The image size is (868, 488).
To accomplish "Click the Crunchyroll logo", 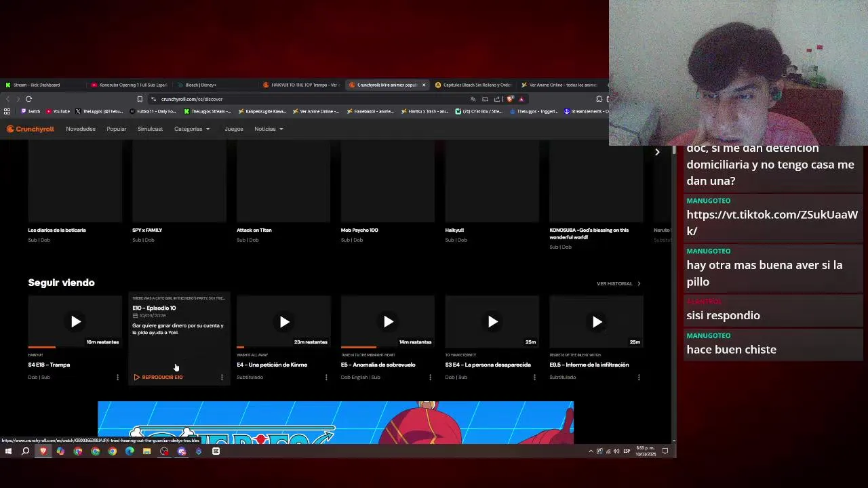I will 31,129.
